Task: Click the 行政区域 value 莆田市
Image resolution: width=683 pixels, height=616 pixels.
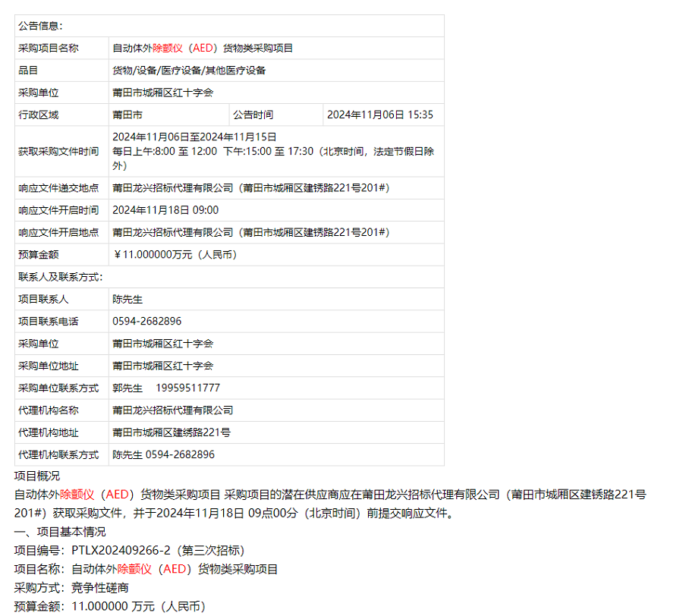Action: [x=127, y=115]
